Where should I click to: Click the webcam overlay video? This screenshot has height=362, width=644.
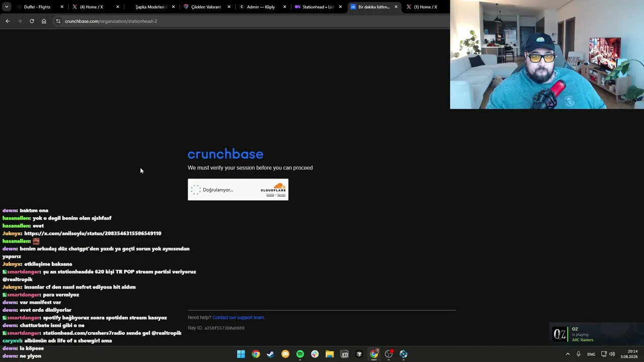pos(547,54)
